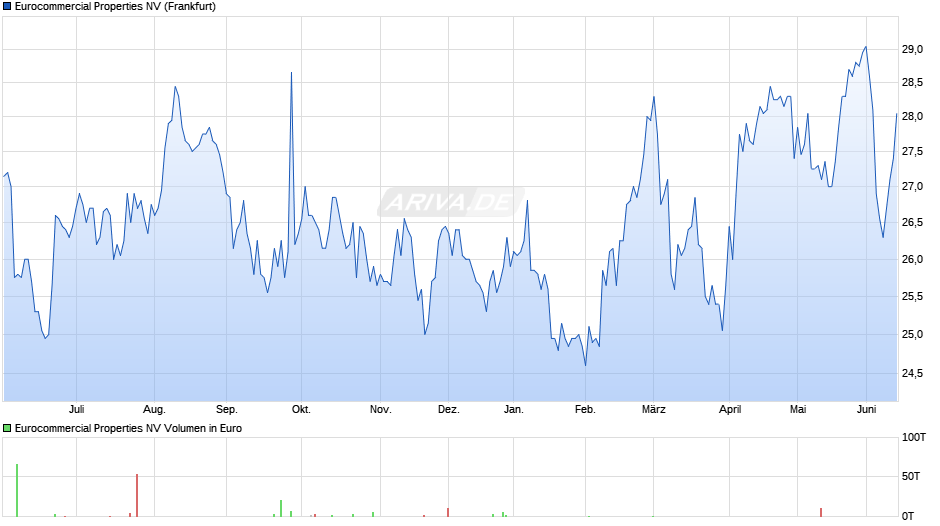Select the Eurocommercial Properties NV Volumen in Euro label
The height and width of the screenshot is (526, 940).
pyautogui.click(x=128, y=428)
